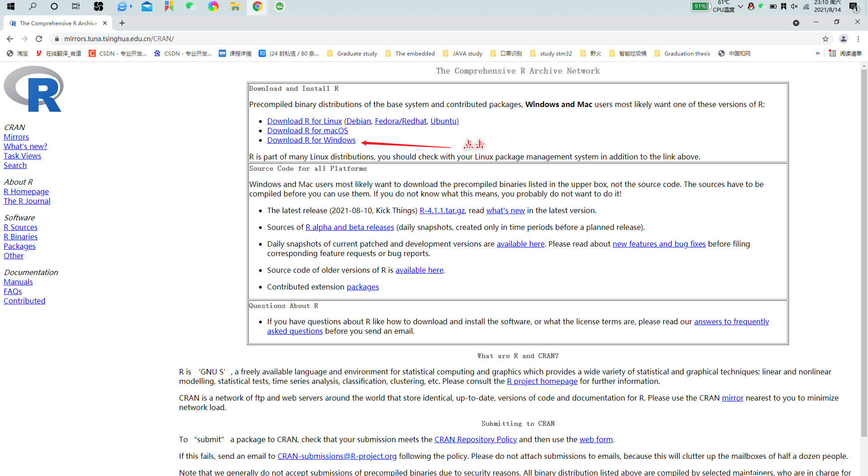Open the taskbar search magnifier
This screenshot has height=476, width=868.
tap(33, 6)
